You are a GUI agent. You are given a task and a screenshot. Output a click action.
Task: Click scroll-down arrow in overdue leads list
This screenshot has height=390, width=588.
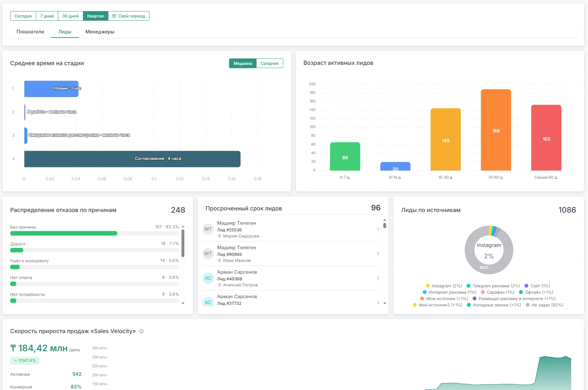coord(385,303)
